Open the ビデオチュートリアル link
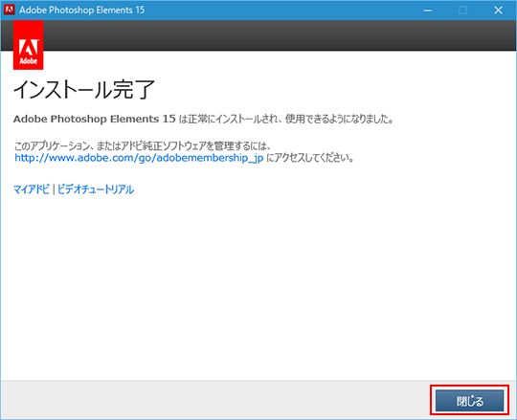517x420 pixels. point(96,189)
